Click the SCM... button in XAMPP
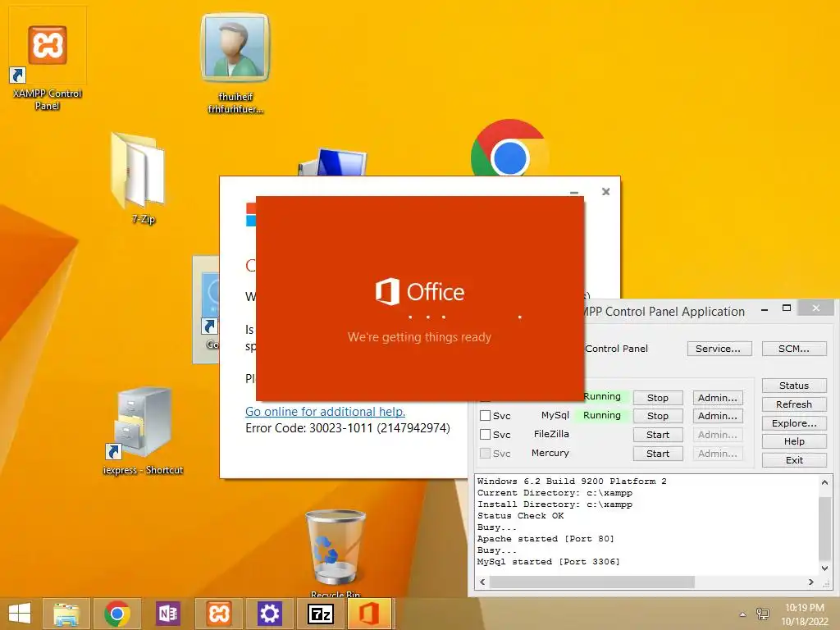840x630 pixels. click(794, 349)
